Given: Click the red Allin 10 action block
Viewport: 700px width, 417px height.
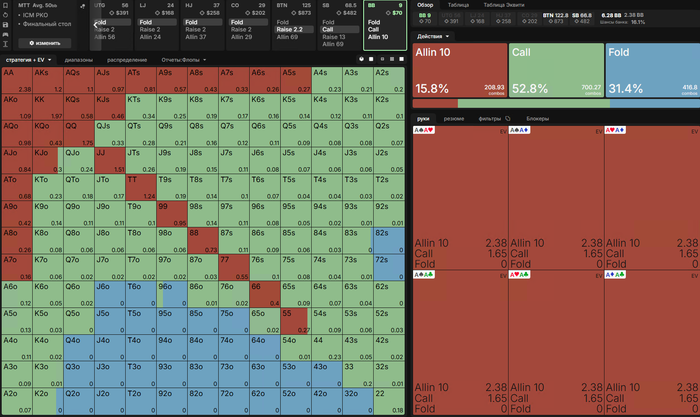Looking at the screenshot, I should tap(460, 70).
